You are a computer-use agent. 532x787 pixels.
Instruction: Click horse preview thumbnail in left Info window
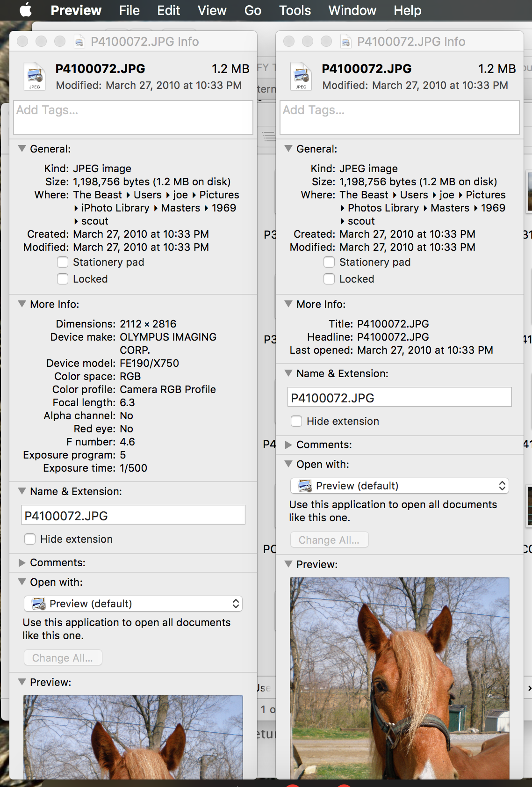coord(133,737)
